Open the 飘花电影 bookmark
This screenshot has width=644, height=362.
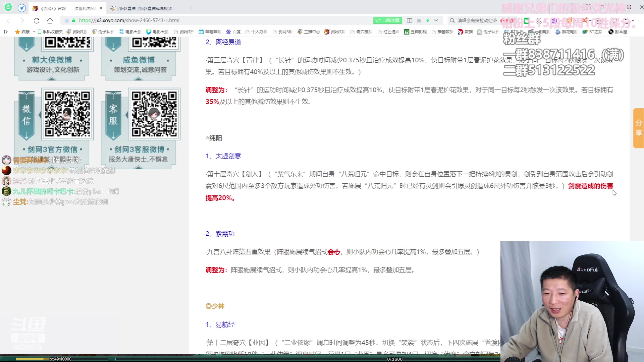566,32
